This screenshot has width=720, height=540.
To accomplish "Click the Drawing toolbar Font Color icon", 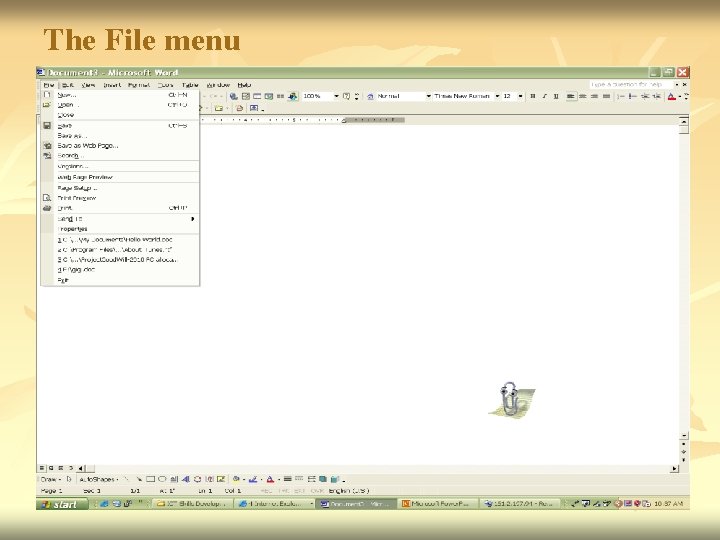I will coord(270,479).
